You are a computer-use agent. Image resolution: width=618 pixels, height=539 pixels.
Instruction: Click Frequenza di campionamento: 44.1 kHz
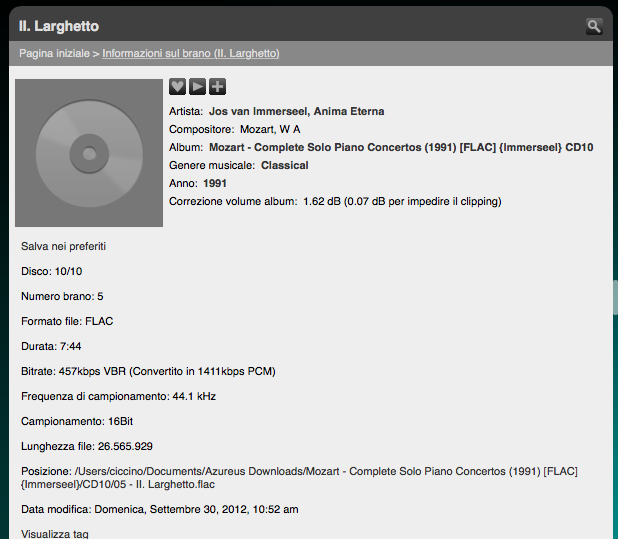[x=119, y=396]
